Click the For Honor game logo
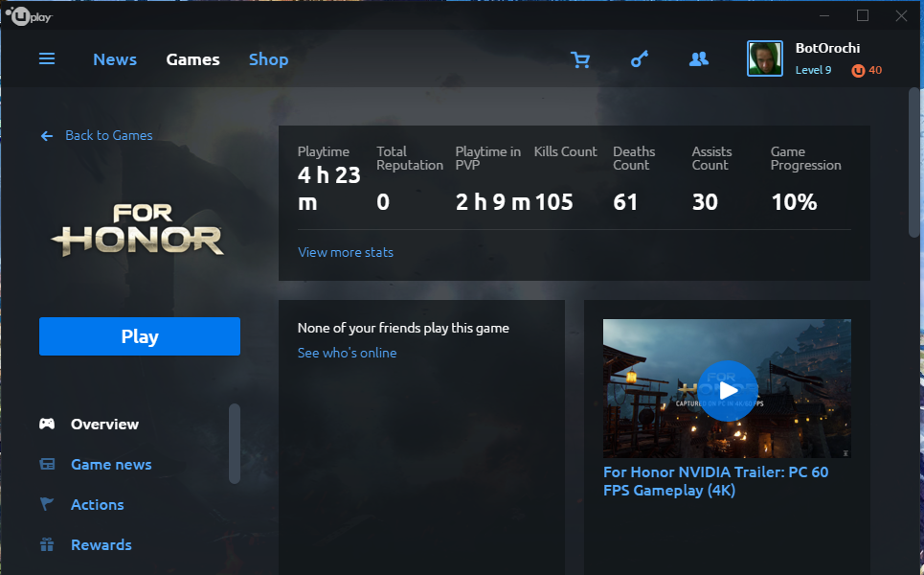The image size is (924, 575). 138,230
